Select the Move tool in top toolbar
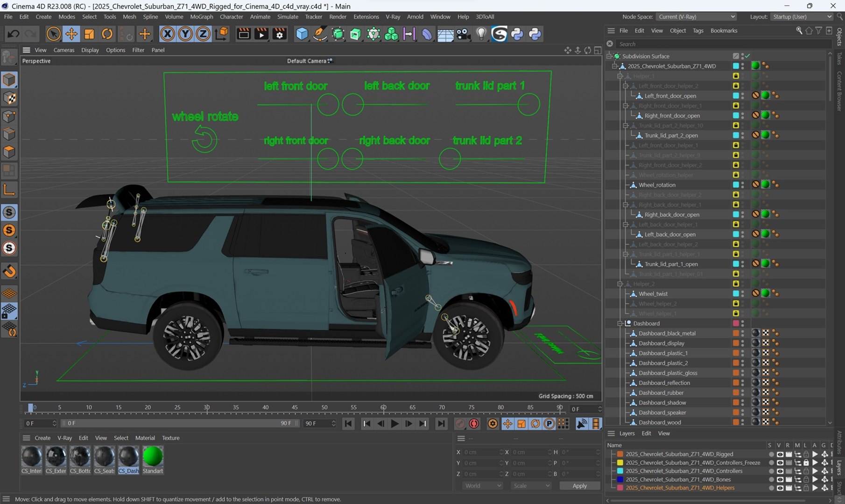Viewport: 845px width, 504px height. coord(71,34)
